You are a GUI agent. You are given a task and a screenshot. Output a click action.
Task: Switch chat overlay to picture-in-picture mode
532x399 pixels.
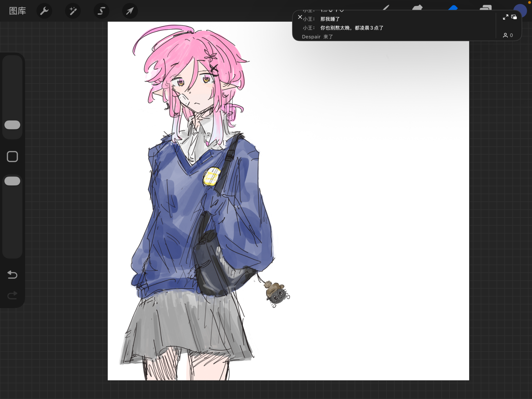[x=514, y=17]
